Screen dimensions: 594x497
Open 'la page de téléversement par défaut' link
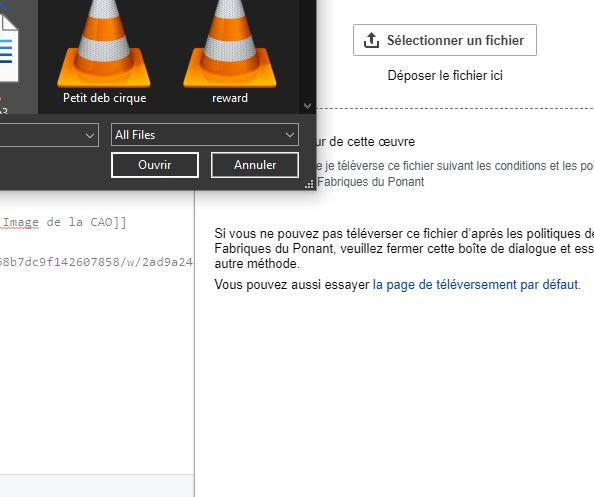475,284
